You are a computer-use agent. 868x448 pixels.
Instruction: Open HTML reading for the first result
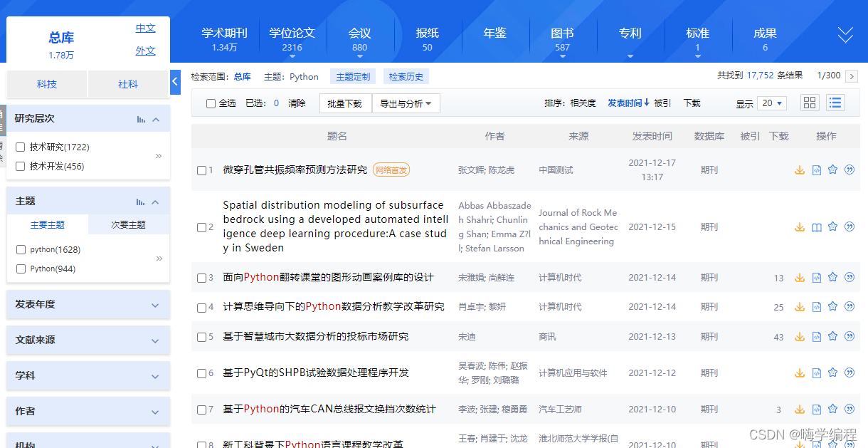pyautogui.click(x=816, y=170)
